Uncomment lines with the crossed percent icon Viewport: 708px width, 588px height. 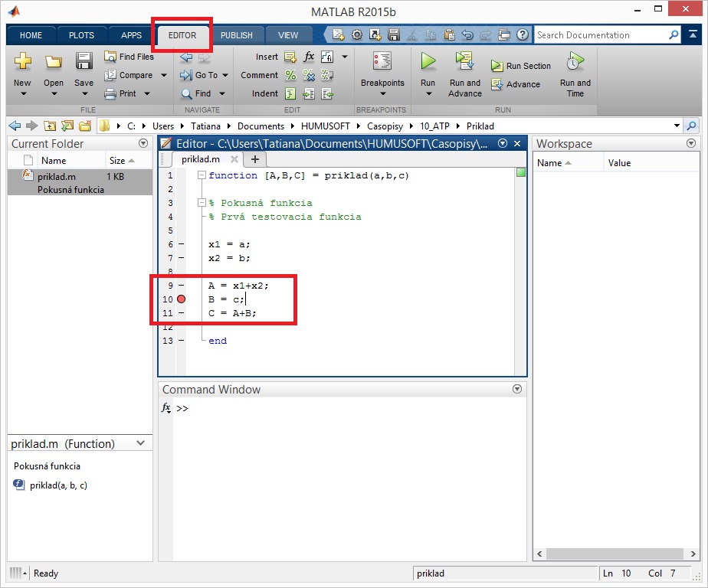point(309,75)
